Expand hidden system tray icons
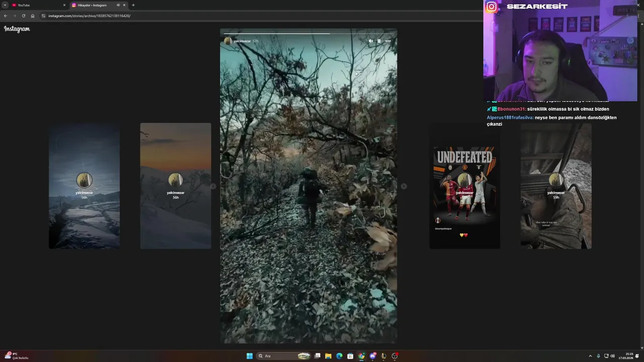This screenshot has width=644, height=362. point(590,356)
